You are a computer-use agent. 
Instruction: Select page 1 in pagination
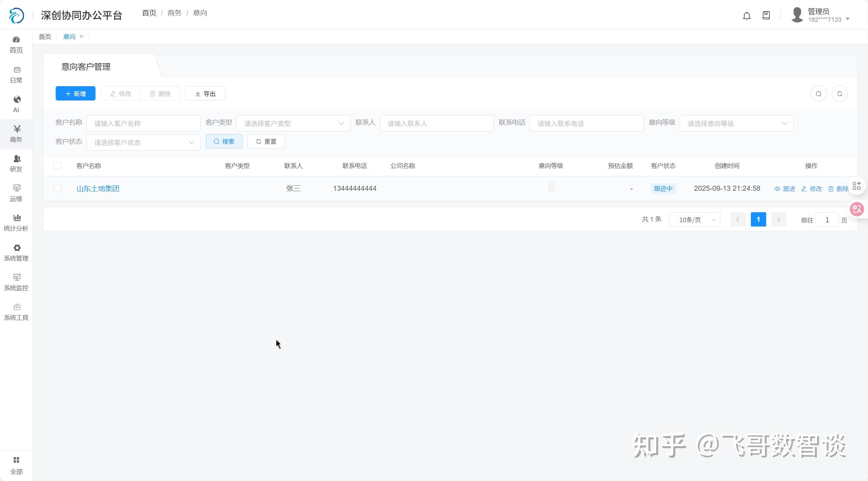[x=758, y=220]
